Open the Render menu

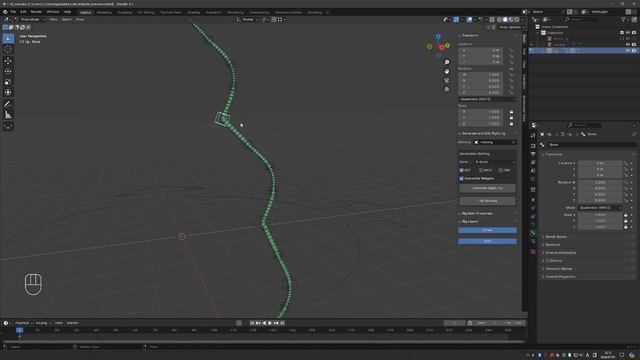click(36, 12)
